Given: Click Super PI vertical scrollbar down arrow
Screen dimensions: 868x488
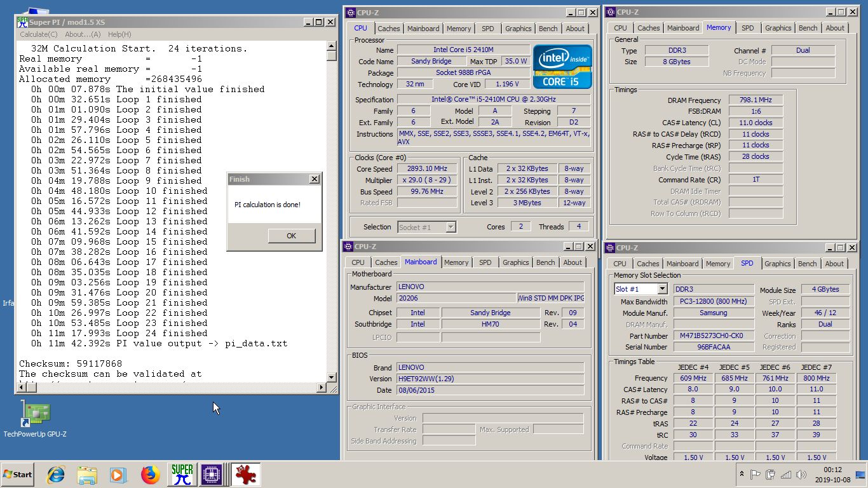Looking at the screenshot, I should [332, 377].
